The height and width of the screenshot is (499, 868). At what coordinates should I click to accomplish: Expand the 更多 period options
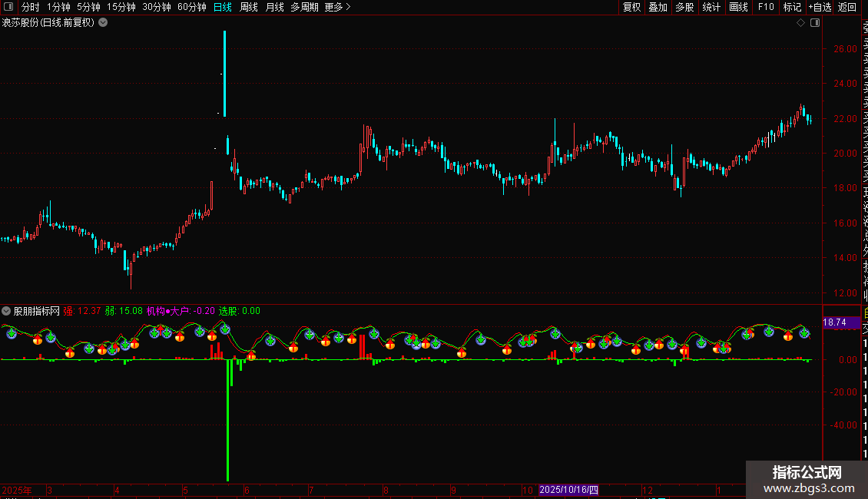[x=338, y=7]
